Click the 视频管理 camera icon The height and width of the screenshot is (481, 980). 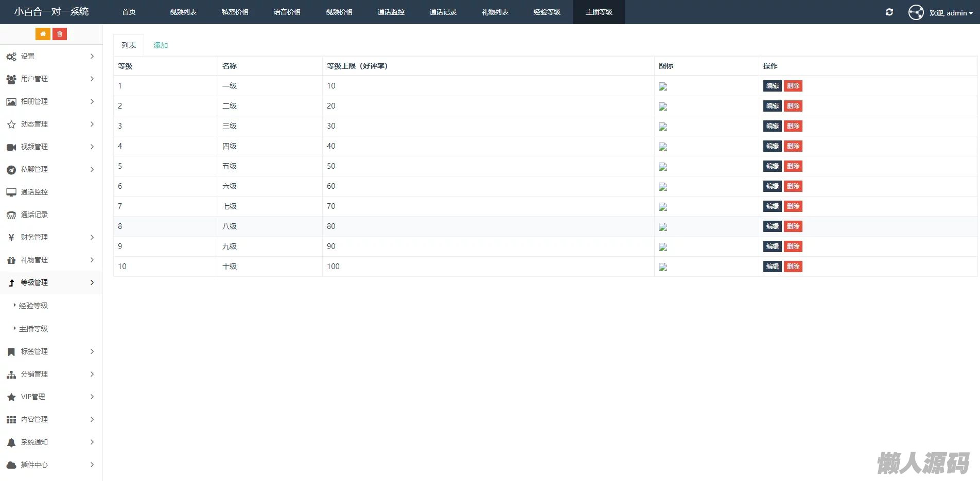(11, 147)
